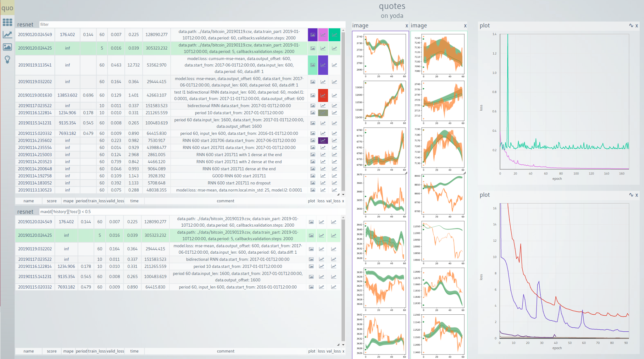This screenshot has height=359, width=644.
Task: Click the line chart sidebar icon
Action: 7,35
